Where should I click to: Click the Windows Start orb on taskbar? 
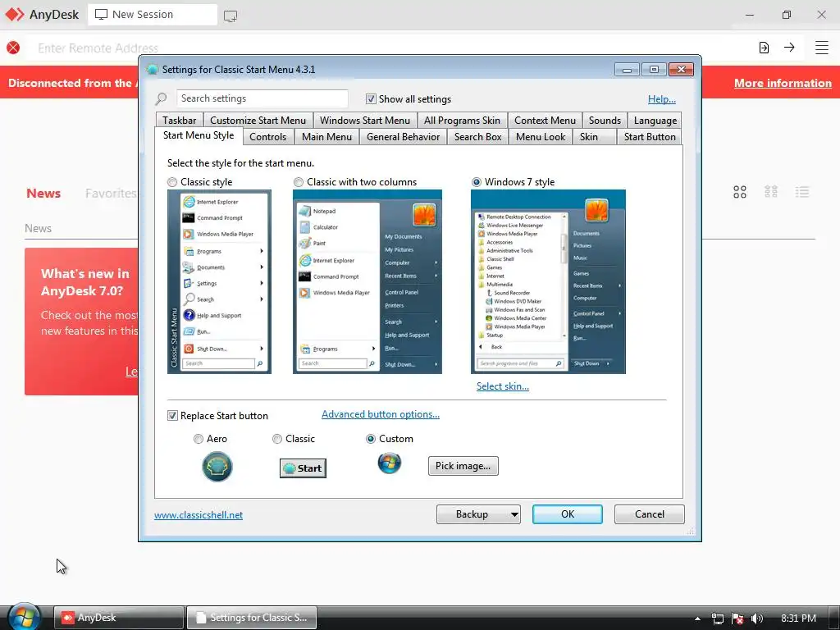(x=24, y=616)
